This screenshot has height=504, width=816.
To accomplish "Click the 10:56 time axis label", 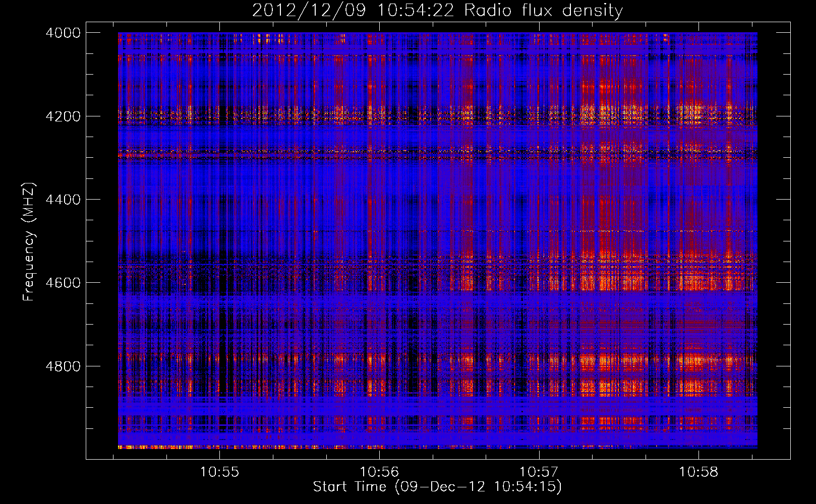I will 379,472.
